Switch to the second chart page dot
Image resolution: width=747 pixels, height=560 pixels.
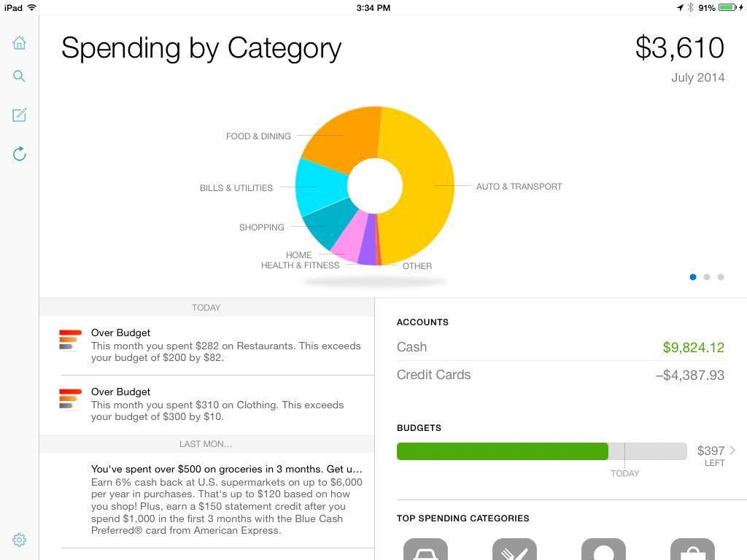707,277
